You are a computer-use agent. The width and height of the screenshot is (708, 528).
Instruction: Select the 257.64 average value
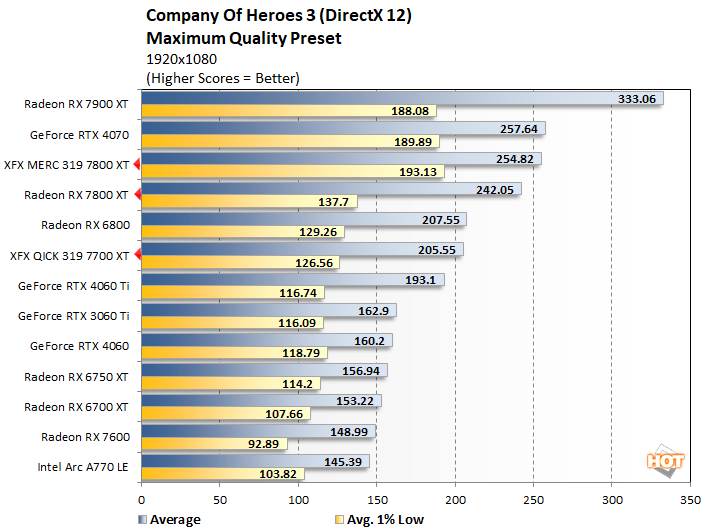coord(519,129)
